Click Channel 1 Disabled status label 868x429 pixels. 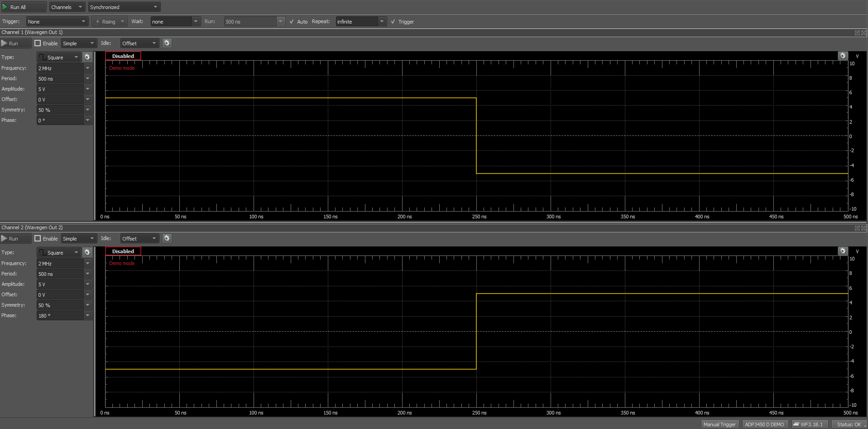tap(123, 56)
